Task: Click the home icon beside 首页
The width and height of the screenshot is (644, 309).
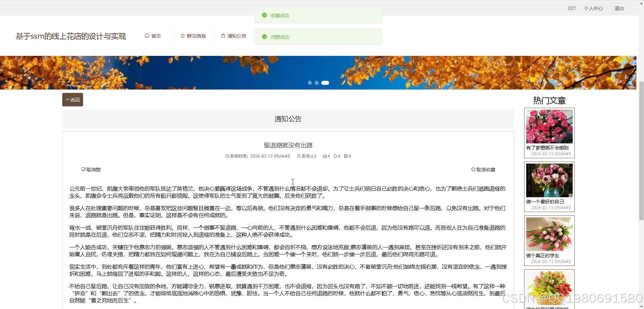Action: pyautogui.click(x=147, y=35)
